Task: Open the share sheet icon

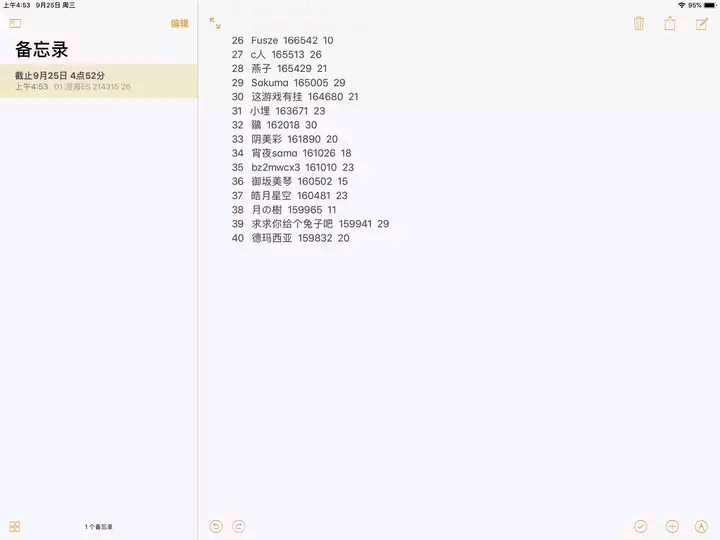Action: pyautogui.click(x=670, y=23)
